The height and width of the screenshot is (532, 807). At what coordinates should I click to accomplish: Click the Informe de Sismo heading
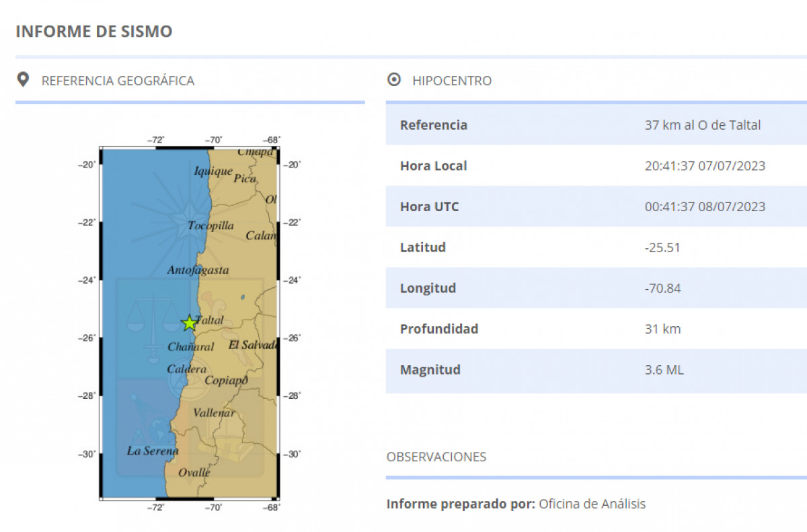(93, 32)
